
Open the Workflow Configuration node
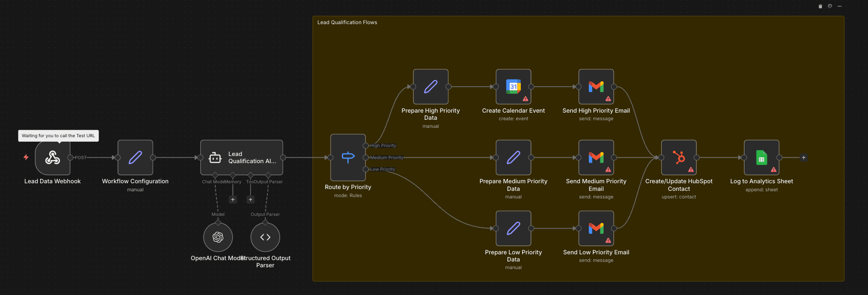point(135,157)
